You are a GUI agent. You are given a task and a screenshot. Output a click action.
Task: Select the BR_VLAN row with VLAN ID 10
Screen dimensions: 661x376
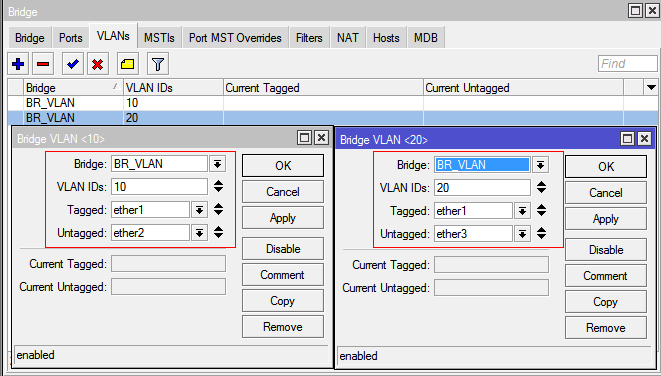tap(332, 103)
